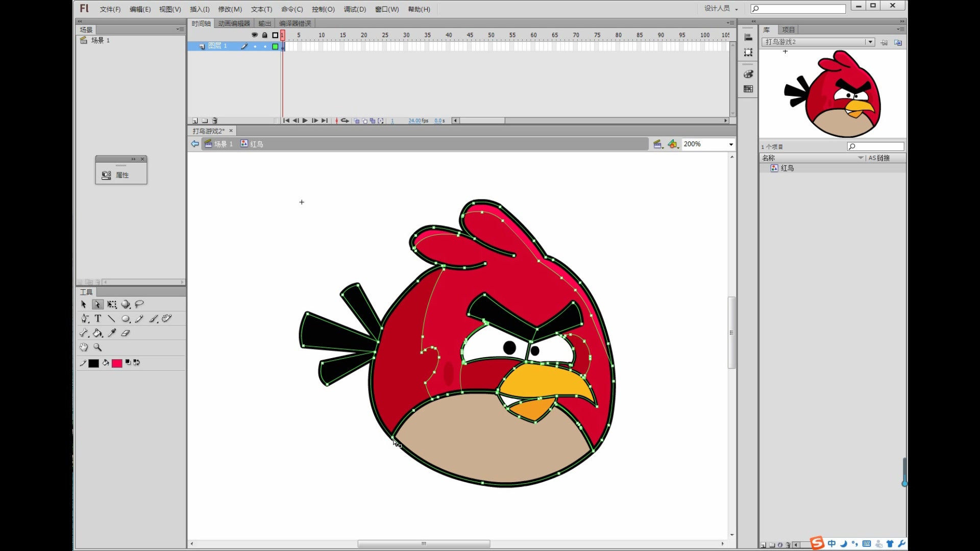
Task: Open the 200% stage zoom dropdown
Action: 731,144
